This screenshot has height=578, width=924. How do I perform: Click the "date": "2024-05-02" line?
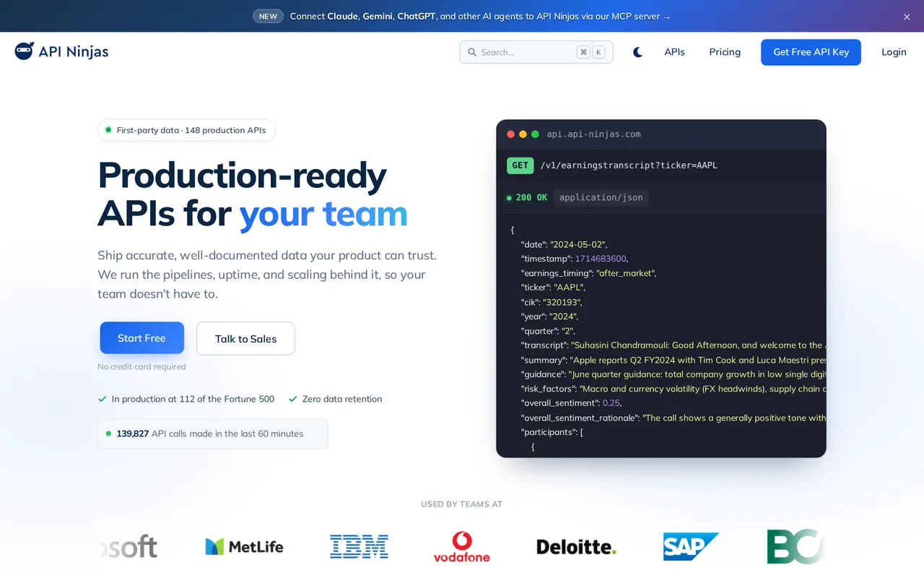click(x=564, y=244)
